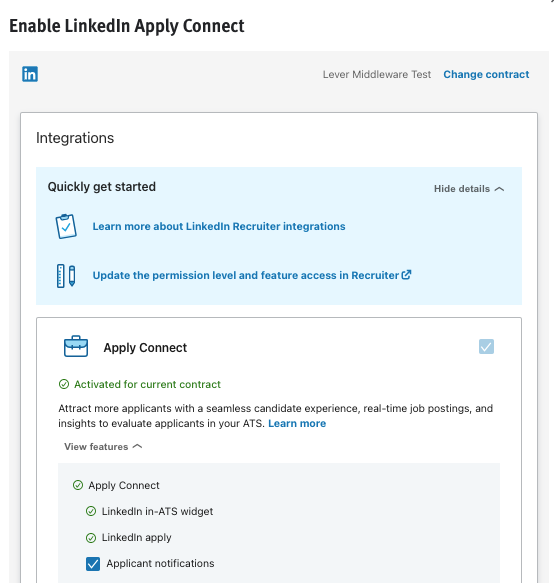554x583 pixels.
Task: Click the LinkedIn logo icon
Action: pyautogui.click(x=30, y=74)
